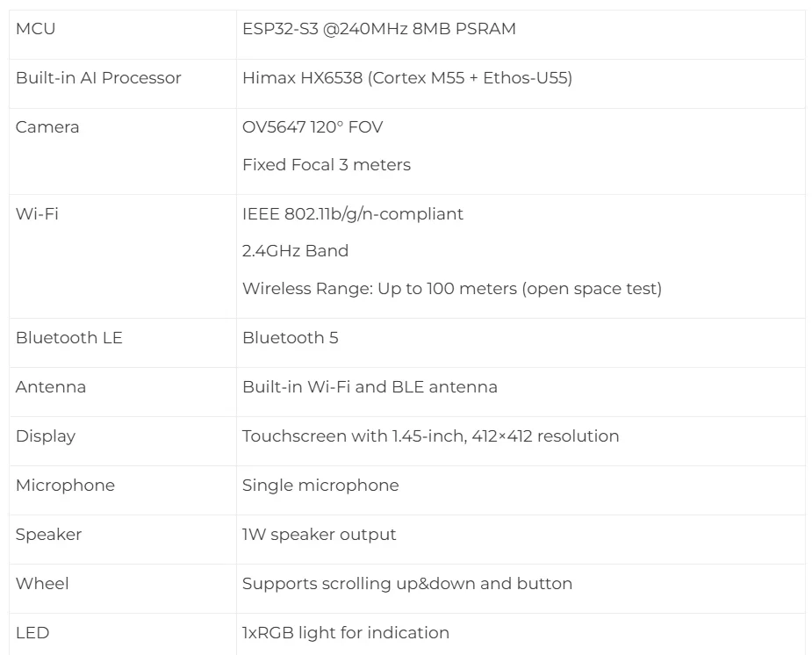Click the Wireless Range 100 meters line

451,289
